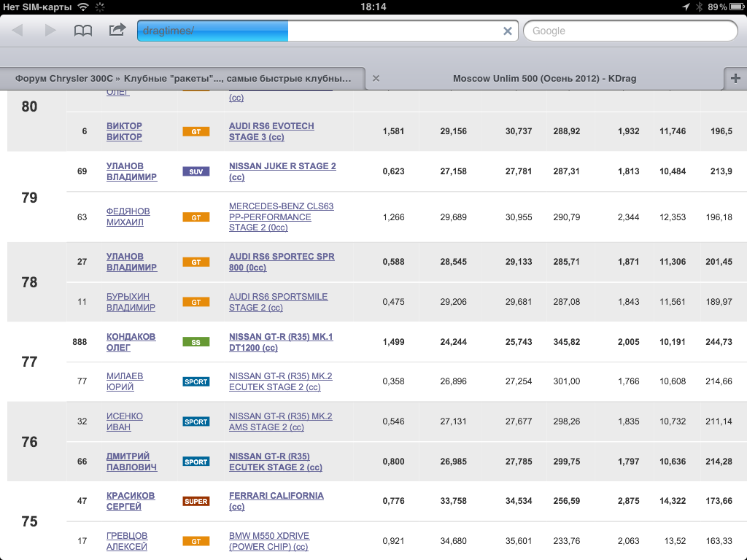Open driver link ИСЕНКО ИВАН
The height and width of the screenshot is (560, 747).
pyautogui.click(x=124, y=421)
